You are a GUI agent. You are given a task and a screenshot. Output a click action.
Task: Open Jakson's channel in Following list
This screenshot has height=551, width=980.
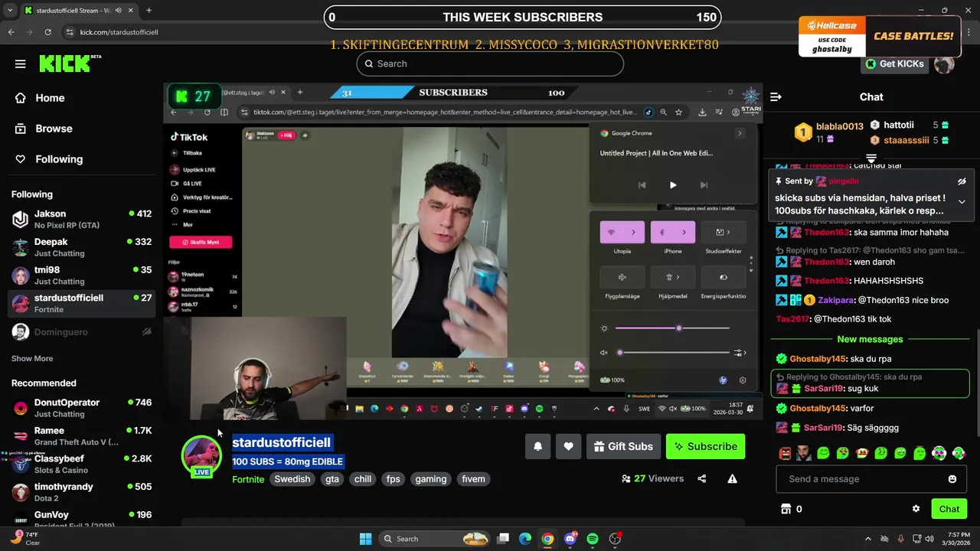click(82, 219)
